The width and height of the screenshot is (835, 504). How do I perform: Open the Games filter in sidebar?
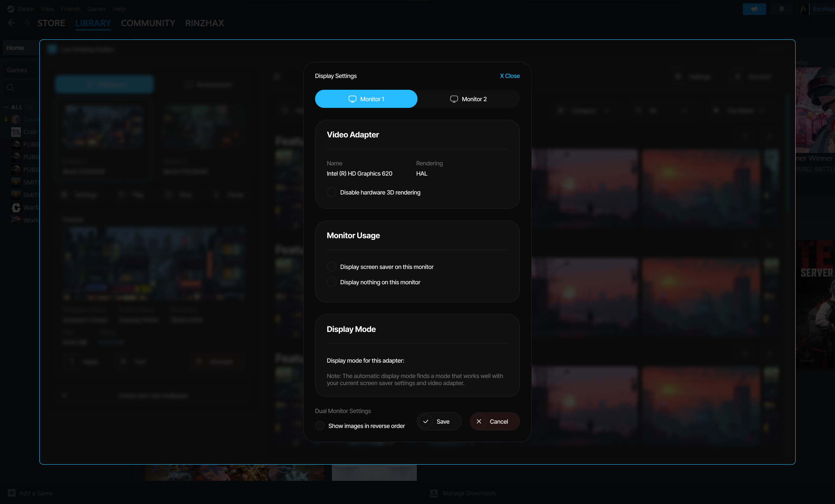[x=17, y=70]
